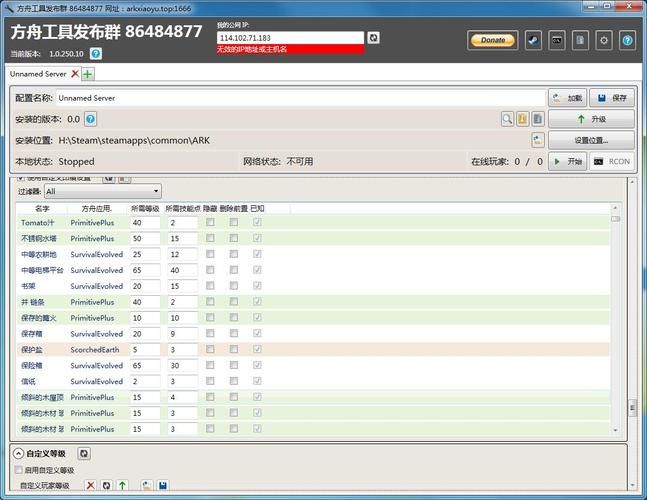Screen dimensions: 647x500
Task: Add a new server tab
Action: 88,74
